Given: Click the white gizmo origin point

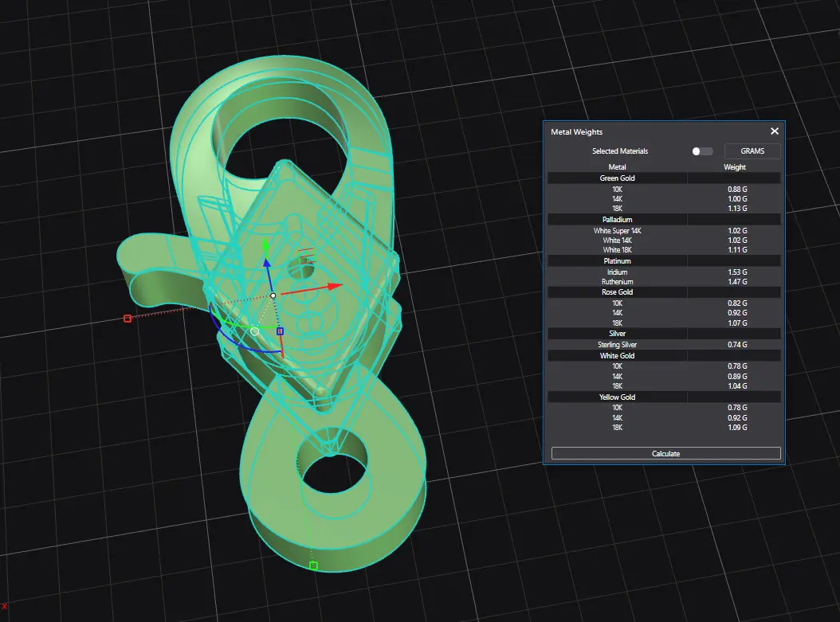Looking at the screenshot, I should click(273, 295).
